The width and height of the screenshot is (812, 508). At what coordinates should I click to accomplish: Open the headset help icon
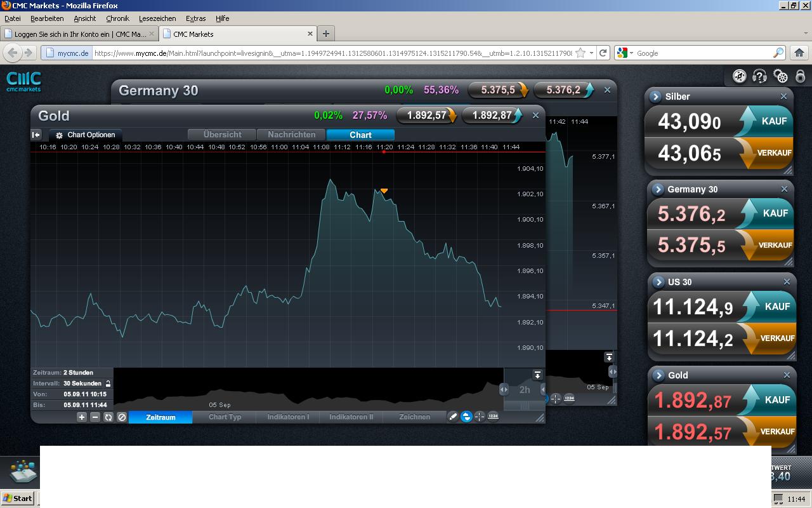[759, 77]
